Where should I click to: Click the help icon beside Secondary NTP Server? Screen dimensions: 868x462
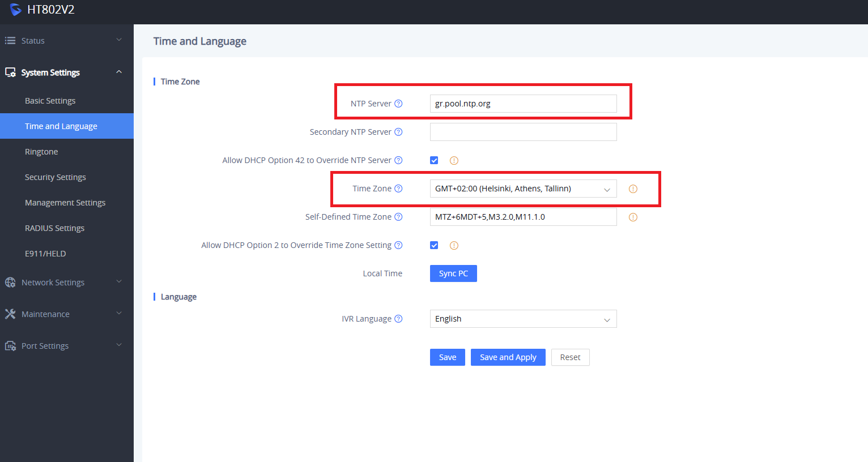click(x=398, y=132)
